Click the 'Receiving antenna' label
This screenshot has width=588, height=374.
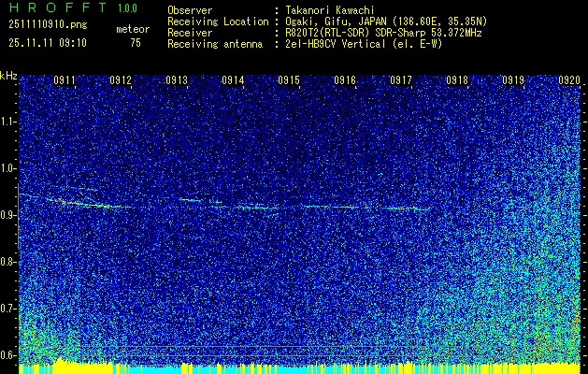coord(215,44)
